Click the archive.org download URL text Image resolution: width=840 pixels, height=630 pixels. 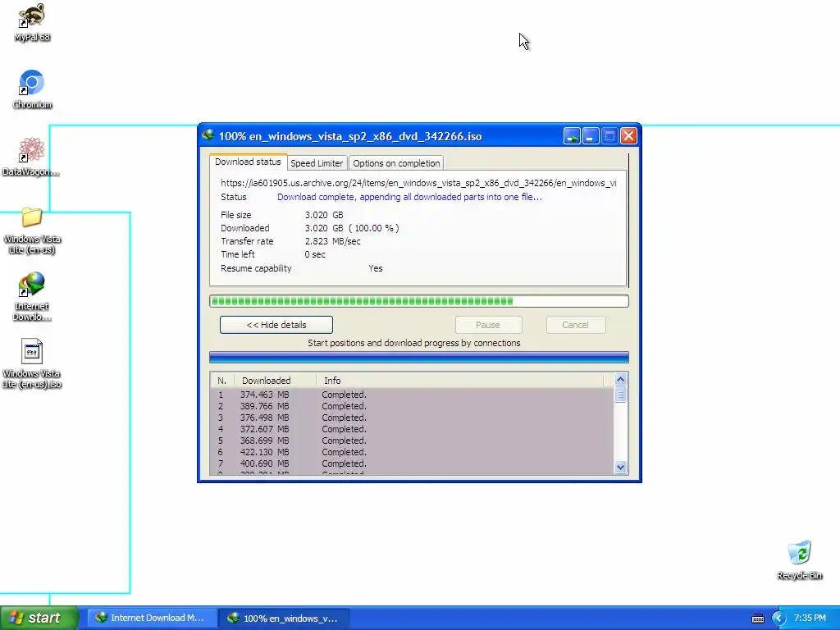tap(418, 183)
